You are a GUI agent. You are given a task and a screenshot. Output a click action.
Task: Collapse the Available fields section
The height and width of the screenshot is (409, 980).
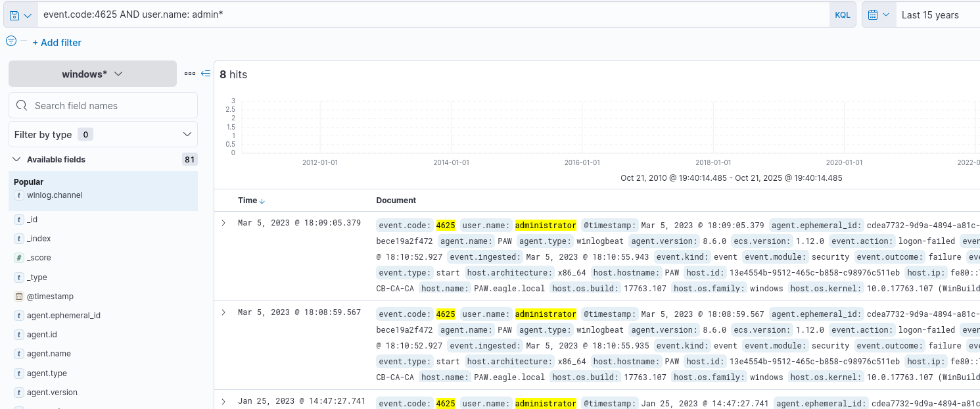pos(16,159)
